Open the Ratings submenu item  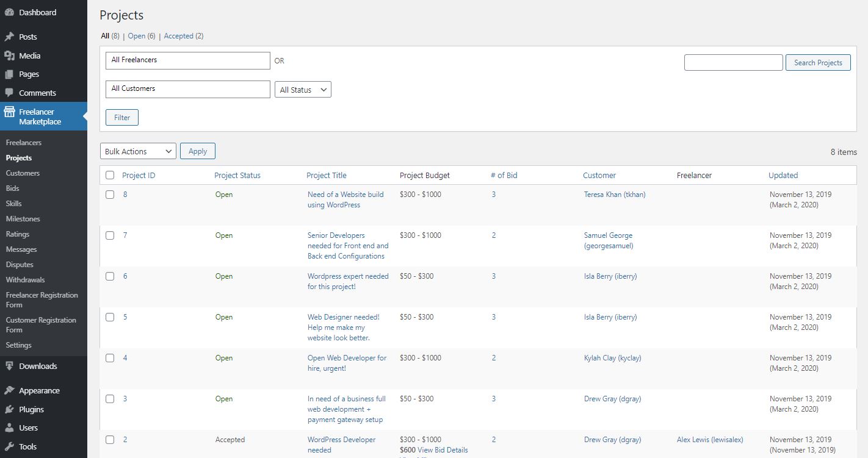click(x=18, y=234)
